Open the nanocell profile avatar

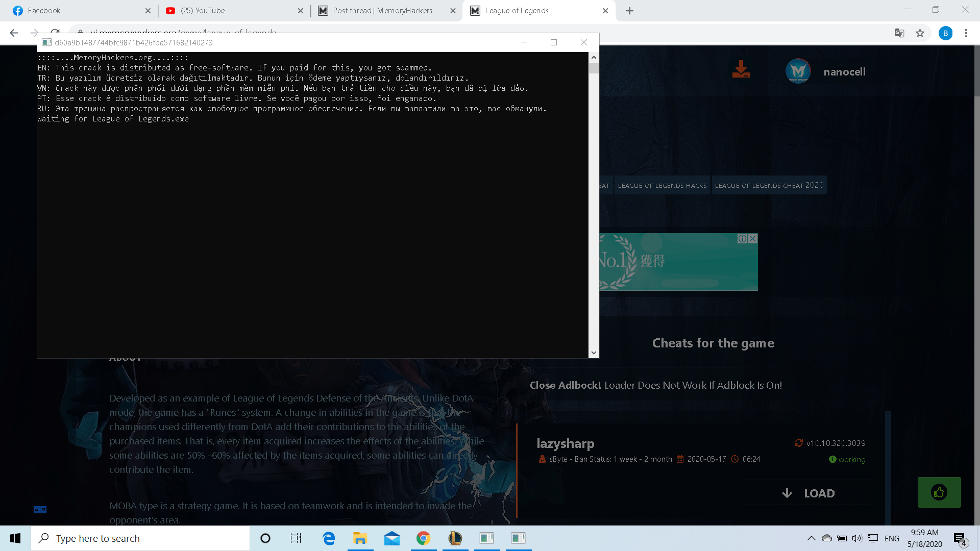[798, 71]
